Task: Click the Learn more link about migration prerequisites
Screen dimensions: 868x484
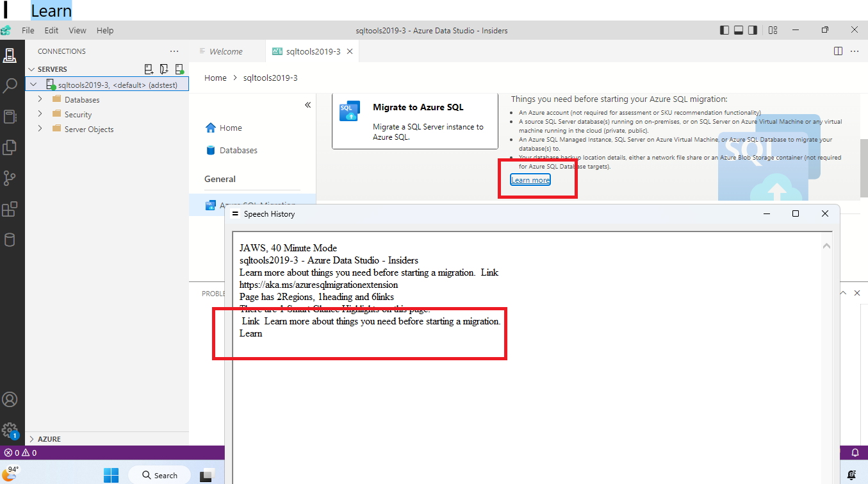Action: tap(530, 179)
